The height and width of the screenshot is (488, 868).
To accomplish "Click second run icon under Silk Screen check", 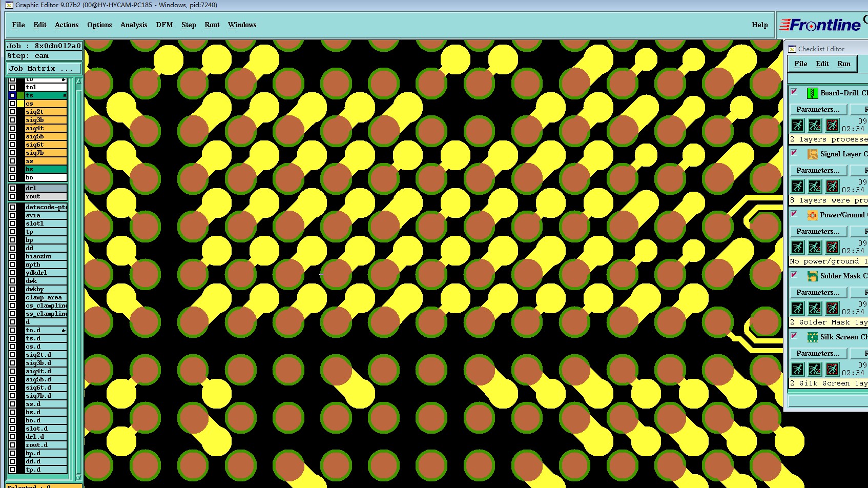I will tap(815, 369).
